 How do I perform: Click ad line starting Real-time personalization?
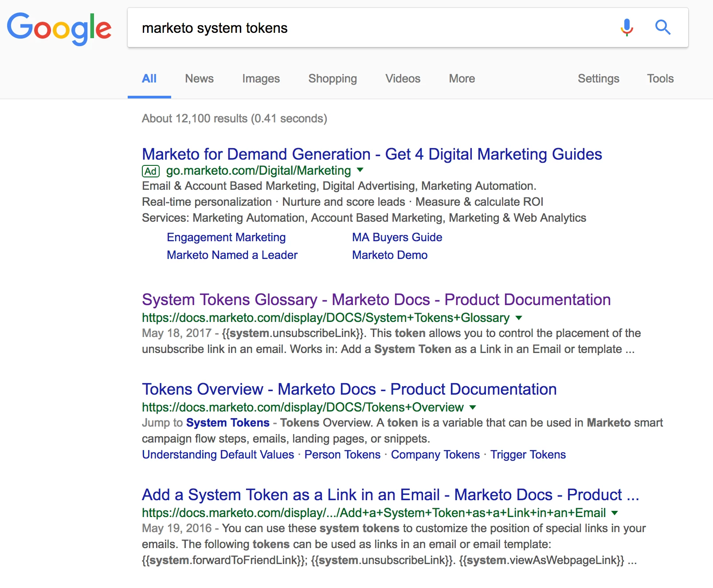pos(342,202)
